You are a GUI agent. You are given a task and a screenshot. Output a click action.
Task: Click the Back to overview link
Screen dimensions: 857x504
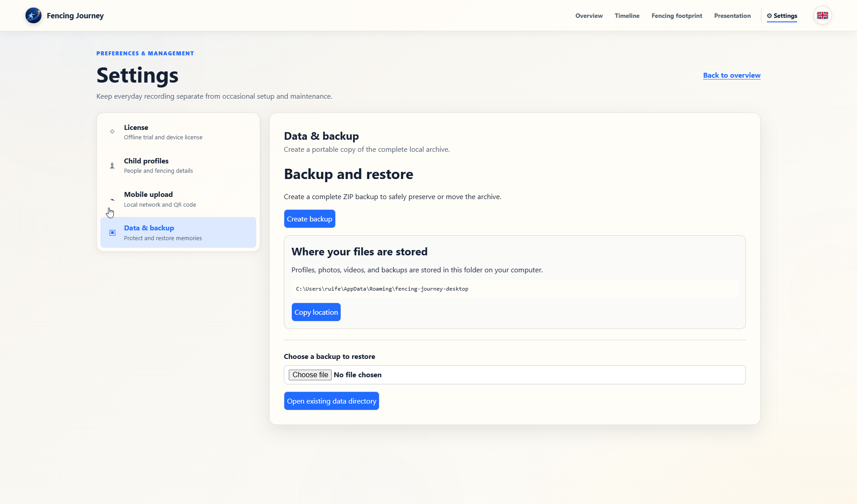[x=732, y=75]
